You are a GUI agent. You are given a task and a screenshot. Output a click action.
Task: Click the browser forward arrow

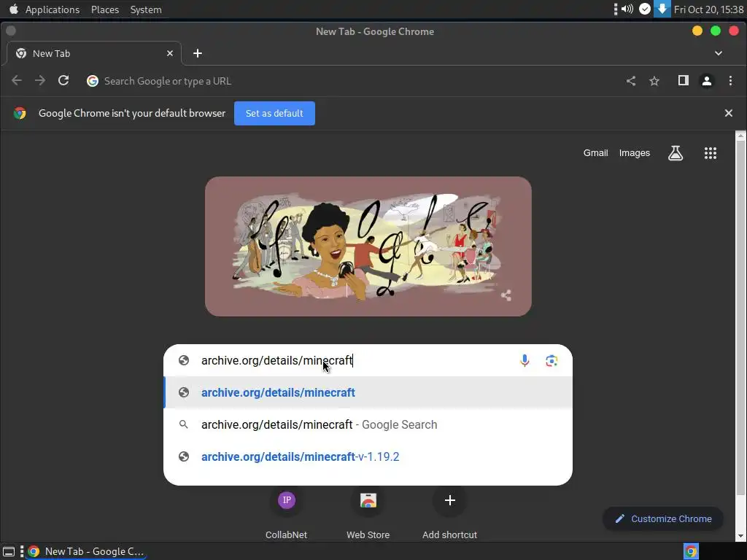point(40,81)
